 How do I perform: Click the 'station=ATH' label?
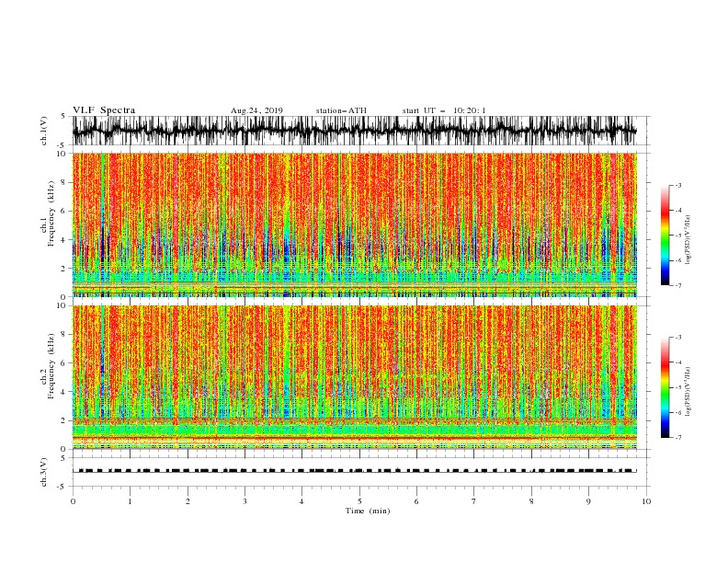[x=341, y=111]
